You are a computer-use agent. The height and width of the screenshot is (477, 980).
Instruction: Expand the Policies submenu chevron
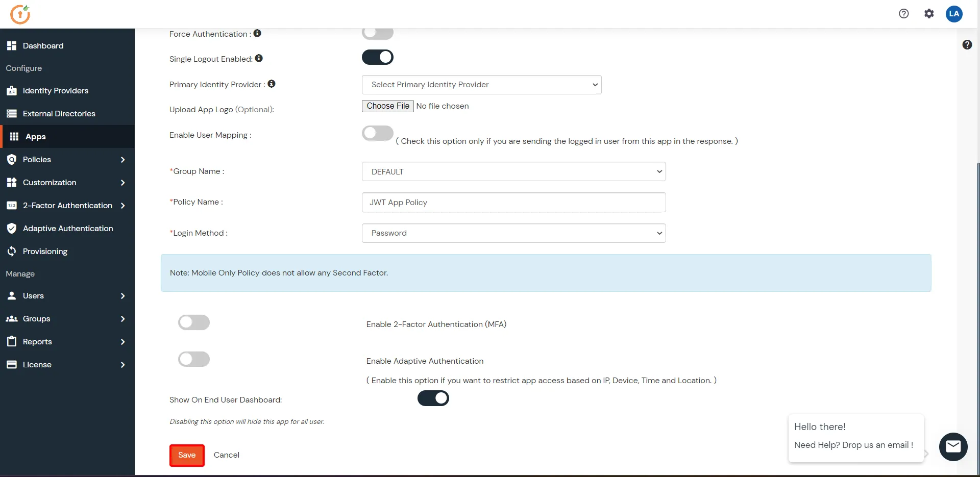[x=122, y=160]
